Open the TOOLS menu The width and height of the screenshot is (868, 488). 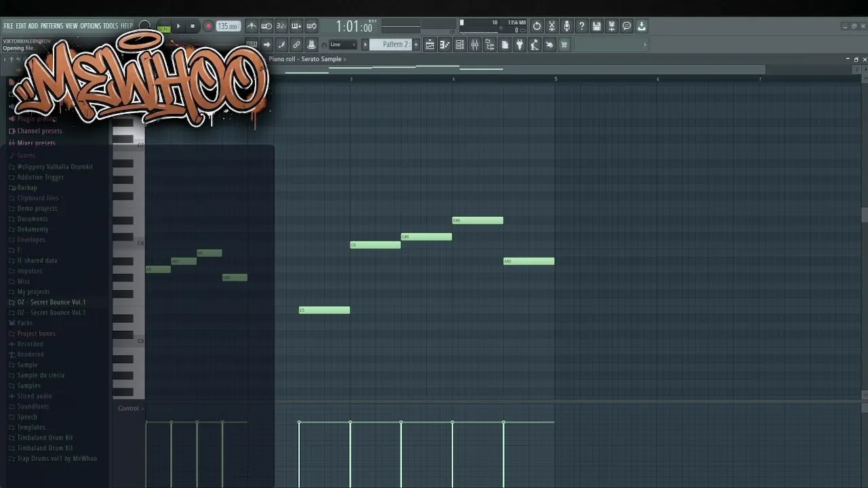[x=111, y=26]
